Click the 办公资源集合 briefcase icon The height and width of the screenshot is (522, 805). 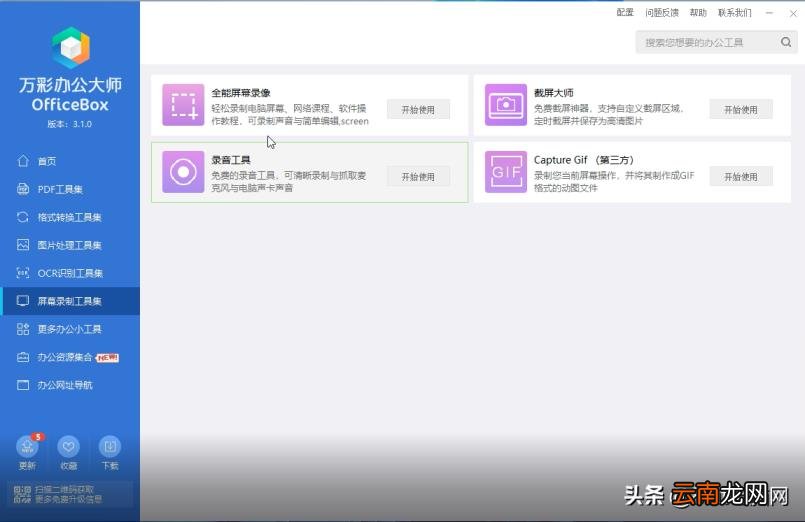tap(23, 357)
